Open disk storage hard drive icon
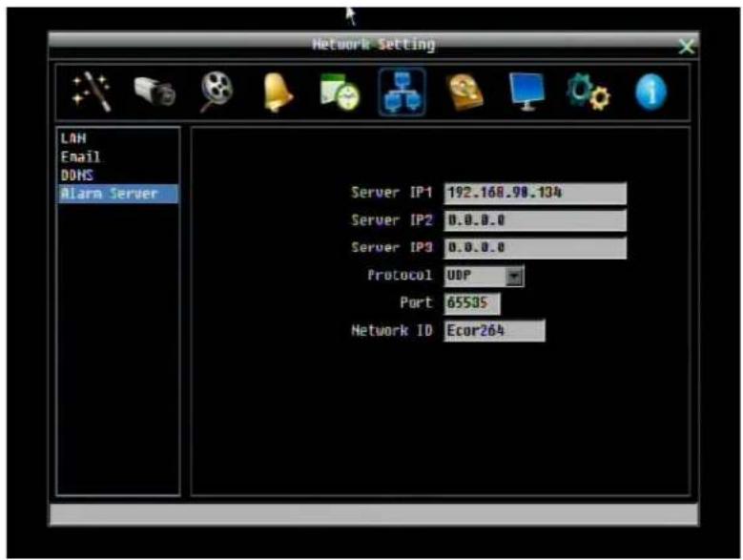The height and width of the screenshot is (560, 743). pos(464,93)
